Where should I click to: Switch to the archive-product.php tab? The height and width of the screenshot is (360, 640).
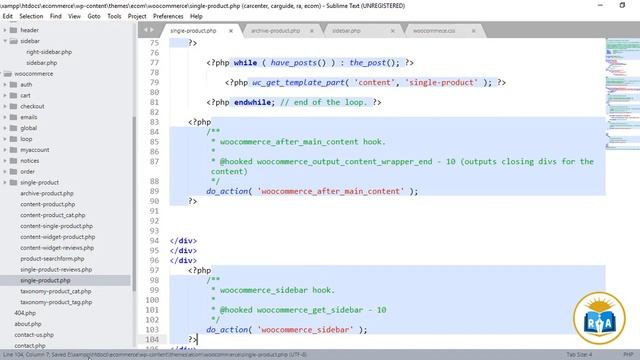[x=276, y=31]
